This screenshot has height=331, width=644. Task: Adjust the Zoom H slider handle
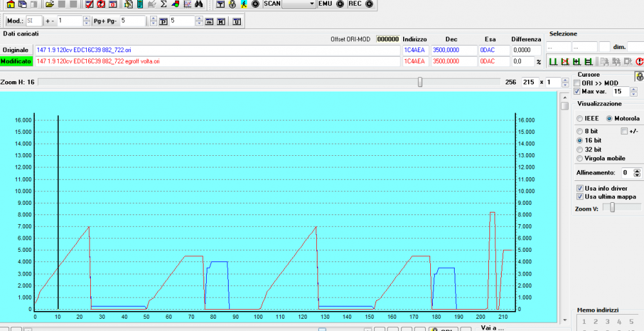click(420, 82)
